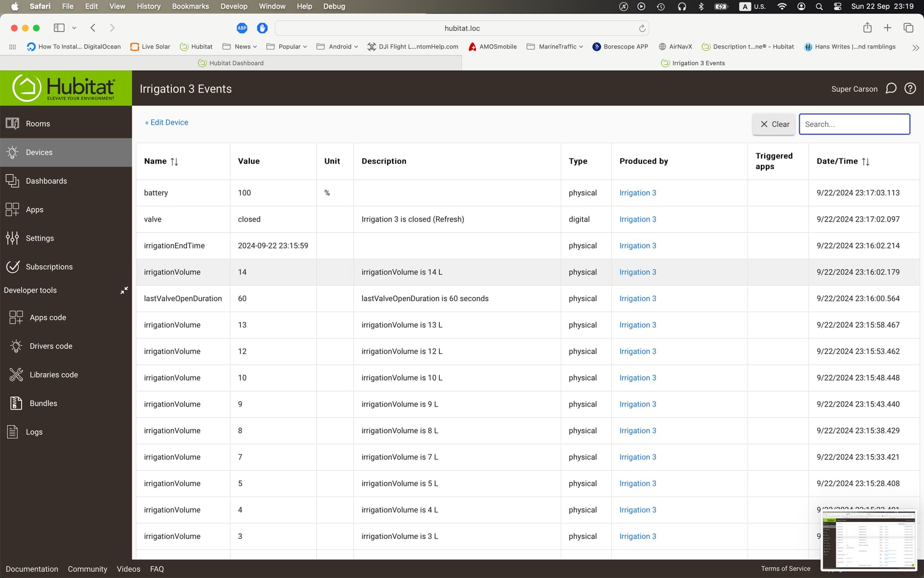This screenshot has height=578, width=924.
Task: Open the sidebar options dropdown chevron
Action: [x=74, y=28]
